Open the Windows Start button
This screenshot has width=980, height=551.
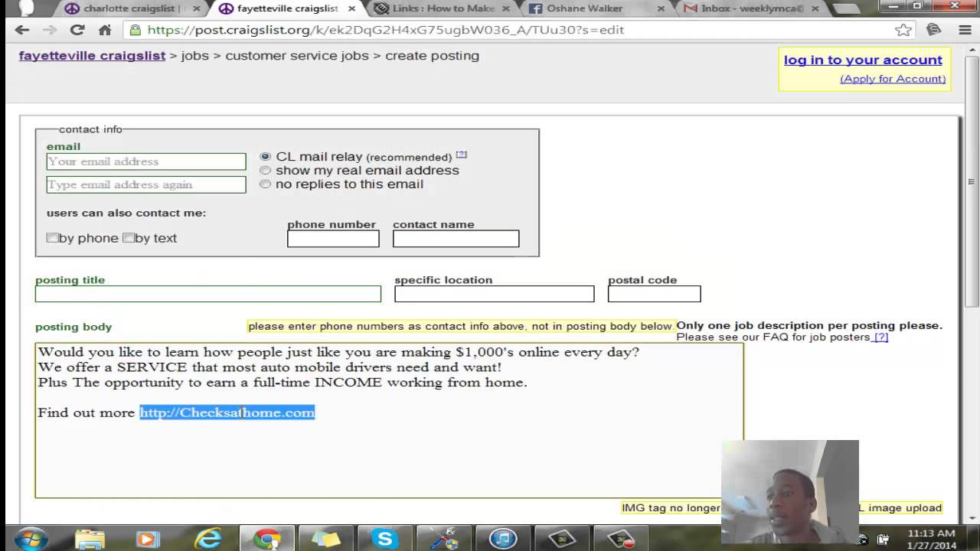click(x=31, y=539)
